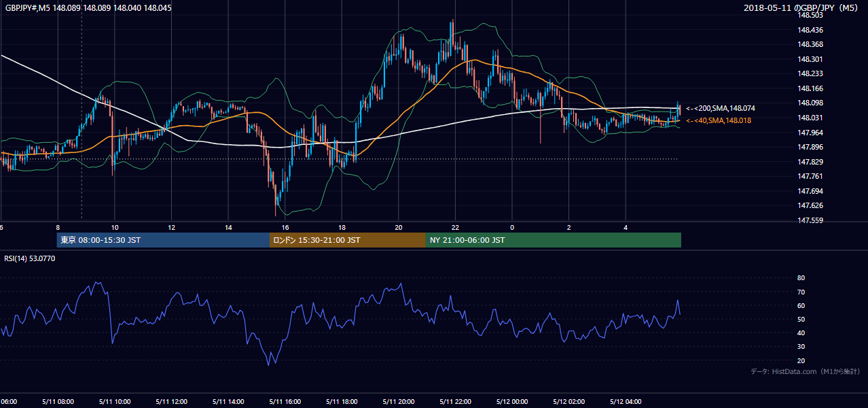Click price axis label 147.964
The height and width of the screenshot is (408, 868).
pyautogui.click(x=810, y=132)
